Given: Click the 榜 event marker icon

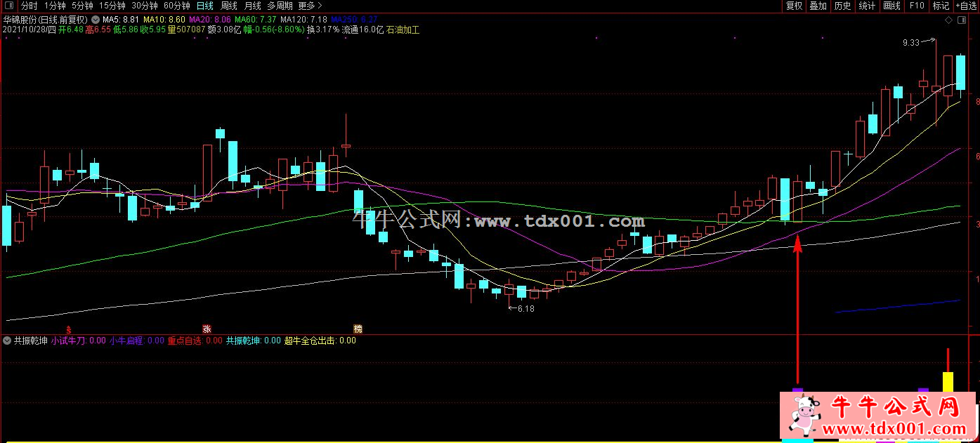Looking at the screenshot, I should tap(358, 329).
